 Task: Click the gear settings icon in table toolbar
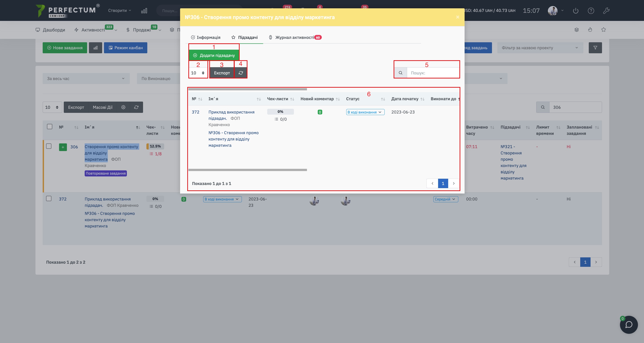coord(123,107)
